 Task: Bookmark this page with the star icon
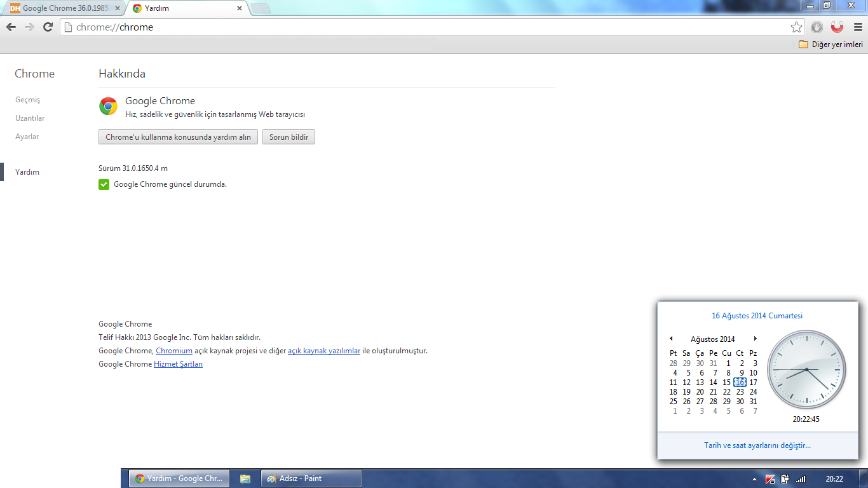click(x=796, y=27)
